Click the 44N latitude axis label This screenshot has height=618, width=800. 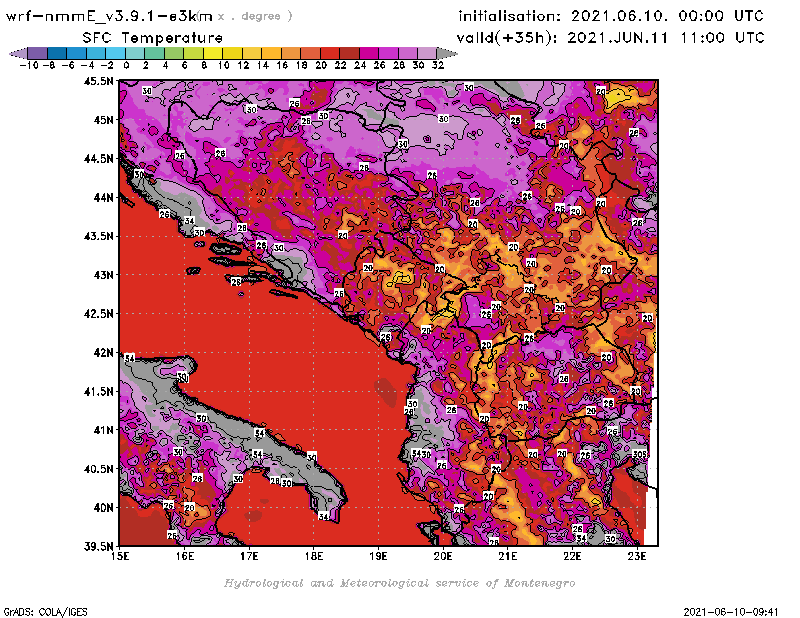pos(103,197)
